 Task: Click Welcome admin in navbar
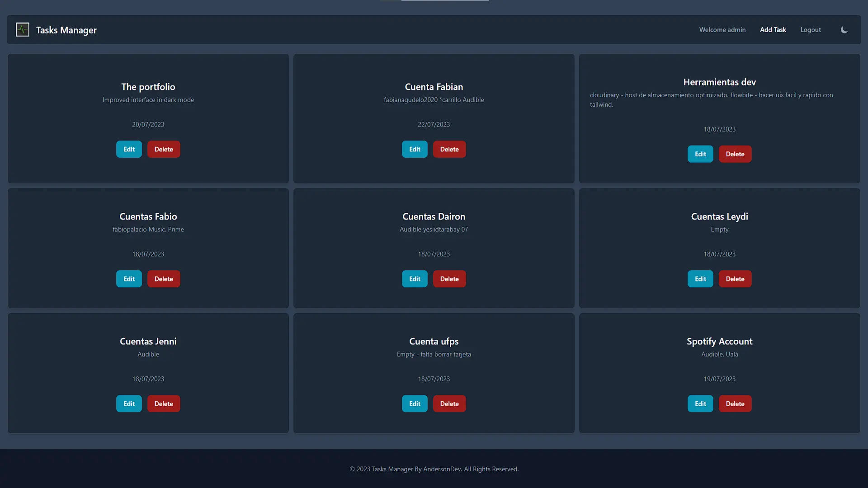pyautogui.click(x=722, y=30)
